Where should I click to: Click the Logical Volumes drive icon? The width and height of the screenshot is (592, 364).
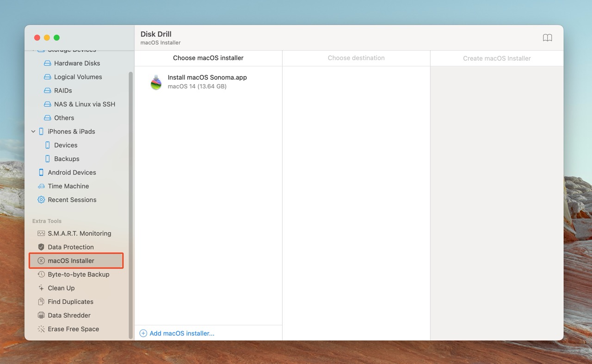click(x=47, y=77)
